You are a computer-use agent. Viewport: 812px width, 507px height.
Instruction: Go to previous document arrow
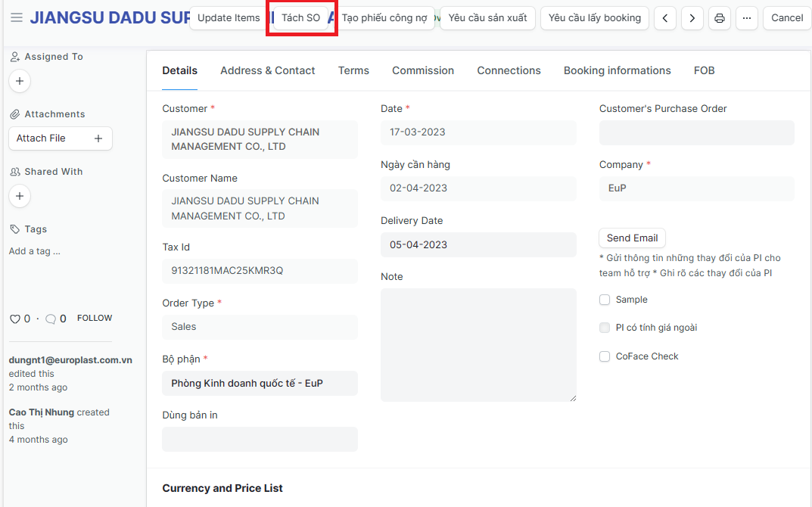(x=664, y=18)
